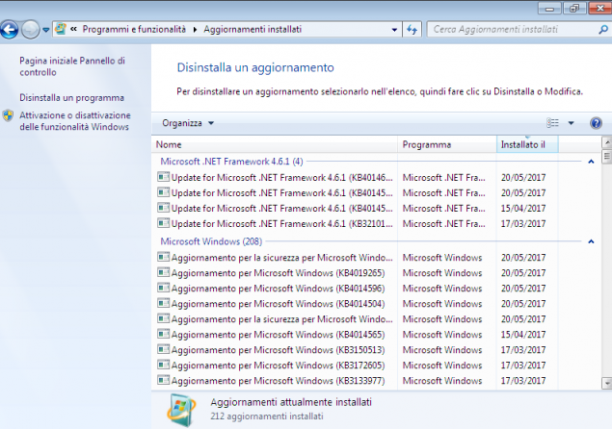Click the Forward navigation arrow button
Viewport: 612px width, 429px height.
[x=30, y=30]
